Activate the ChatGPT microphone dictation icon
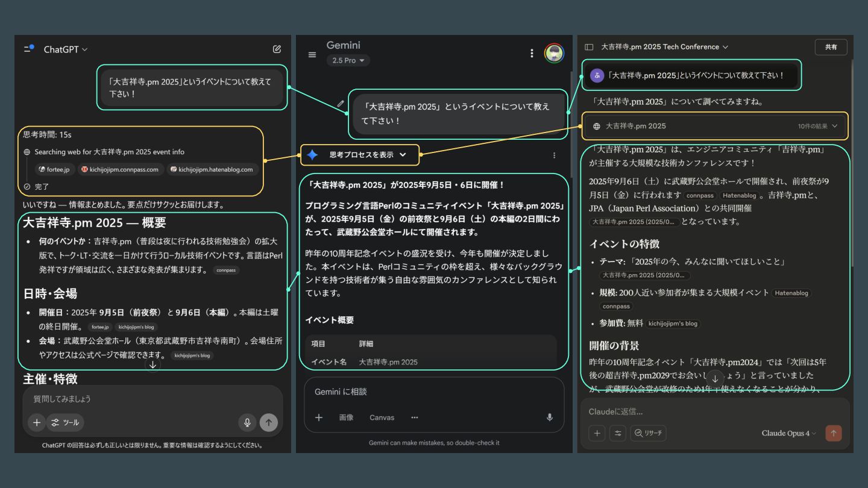 click(247, 422)
